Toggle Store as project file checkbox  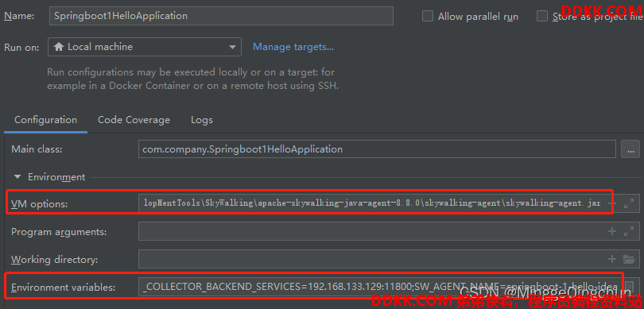(542, 16)
